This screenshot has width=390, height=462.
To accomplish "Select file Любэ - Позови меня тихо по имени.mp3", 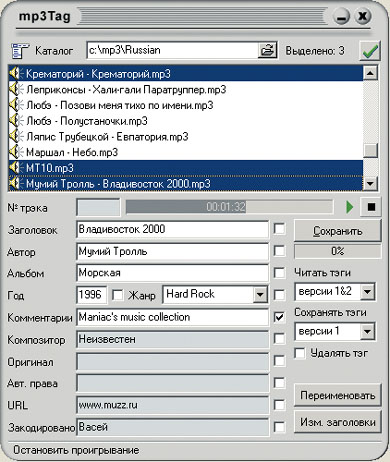I will point(186,105).
